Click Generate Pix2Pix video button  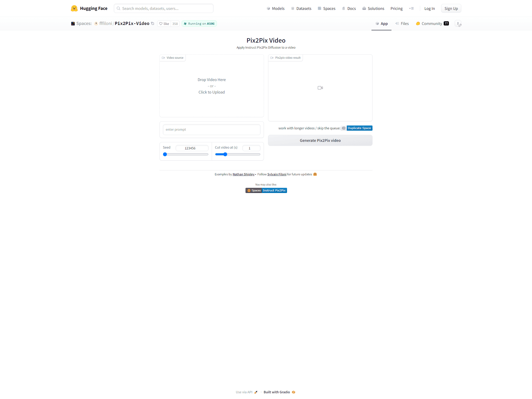(x=320, y=141)
